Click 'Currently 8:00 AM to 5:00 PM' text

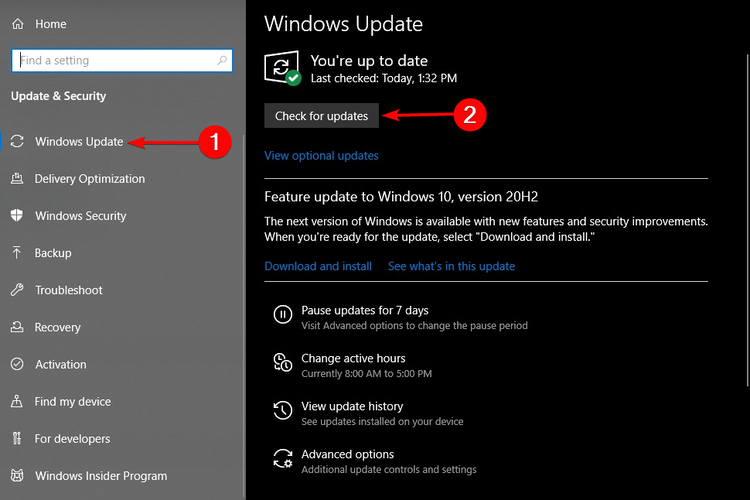(x=366, y=373)
